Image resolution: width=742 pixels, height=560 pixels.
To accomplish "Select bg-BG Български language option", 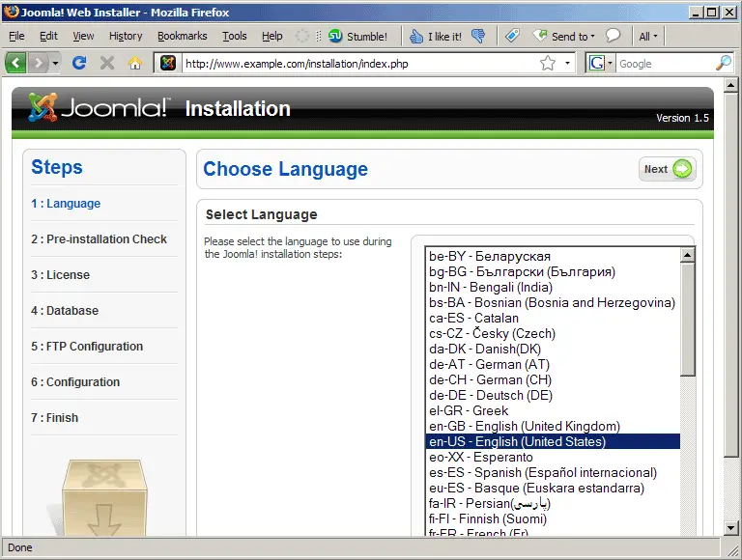I will point(553,272).
